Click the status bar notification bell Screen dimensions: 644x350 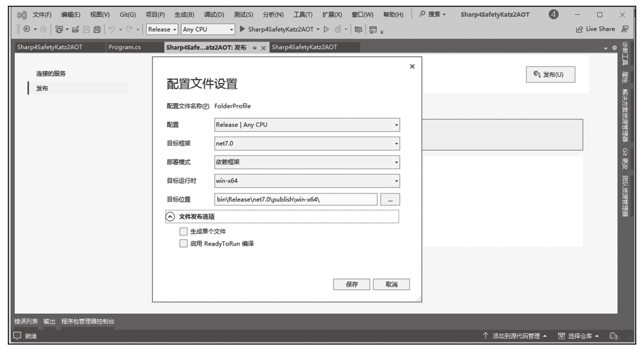613,336
